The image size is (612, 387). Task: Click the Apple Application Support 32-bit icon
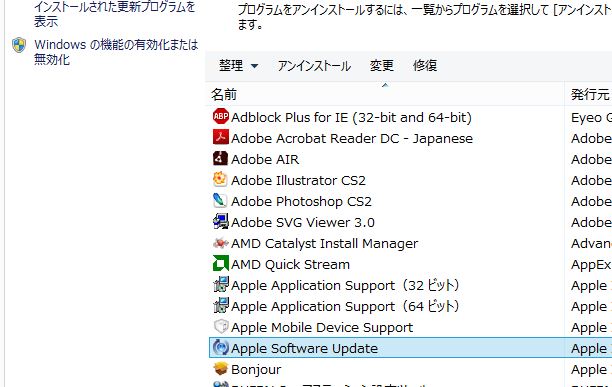(221, 285)
